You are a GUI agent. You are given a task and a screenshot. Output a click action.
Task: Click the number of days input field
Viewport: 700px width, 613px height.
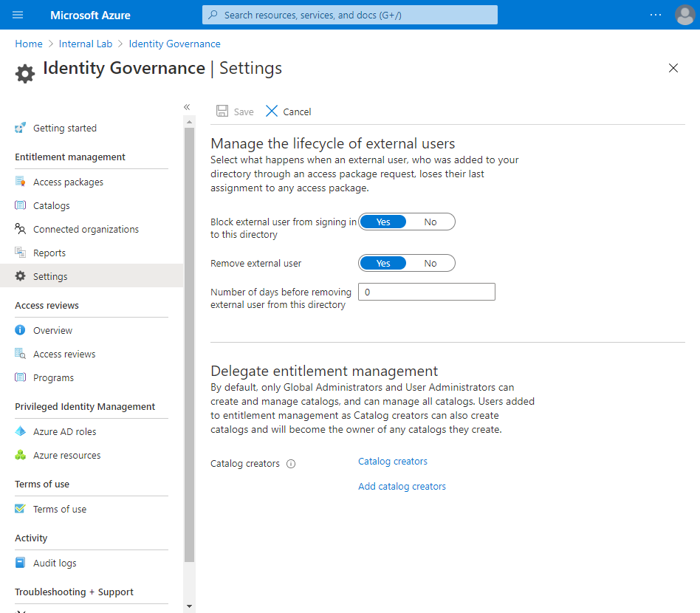pos(426,291)
